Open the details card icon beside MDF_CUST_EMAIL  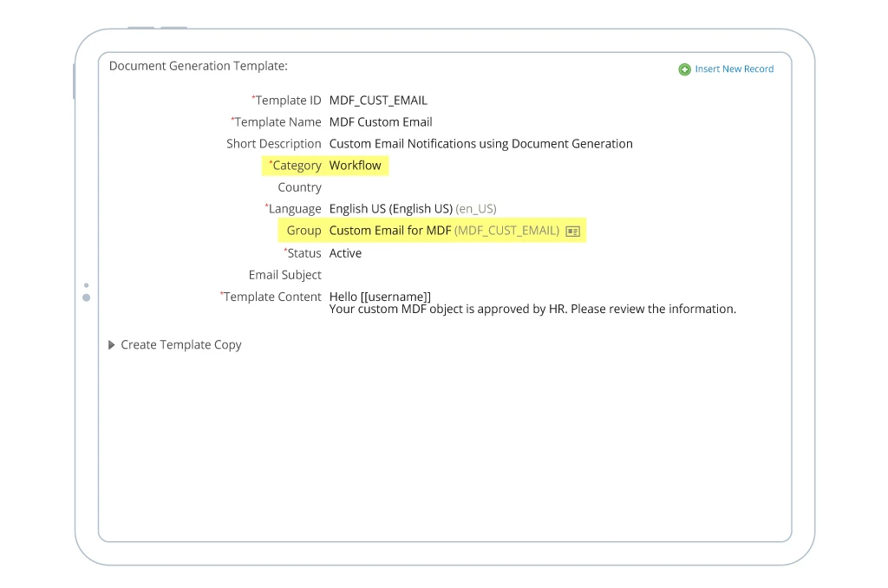[572, 231]
